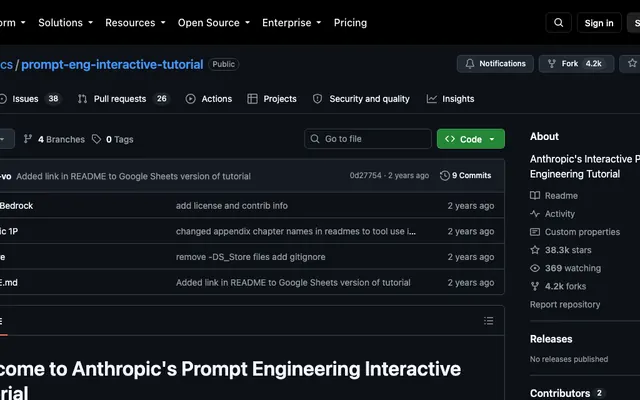Open the 0 Tags link

click(x=113, y=139)
